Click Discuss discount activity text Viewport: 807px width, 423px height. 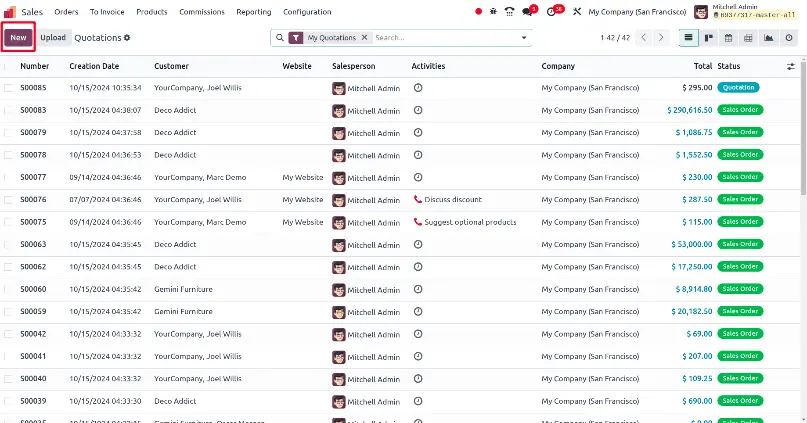(453, 200)
